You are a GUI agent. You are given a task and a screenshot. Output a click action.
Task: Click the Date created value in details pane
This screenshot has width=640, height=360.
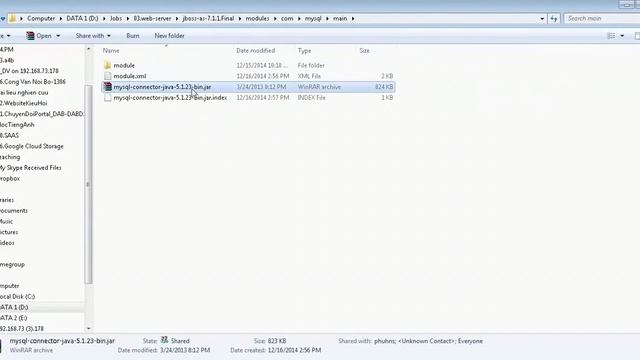(294, 350)
